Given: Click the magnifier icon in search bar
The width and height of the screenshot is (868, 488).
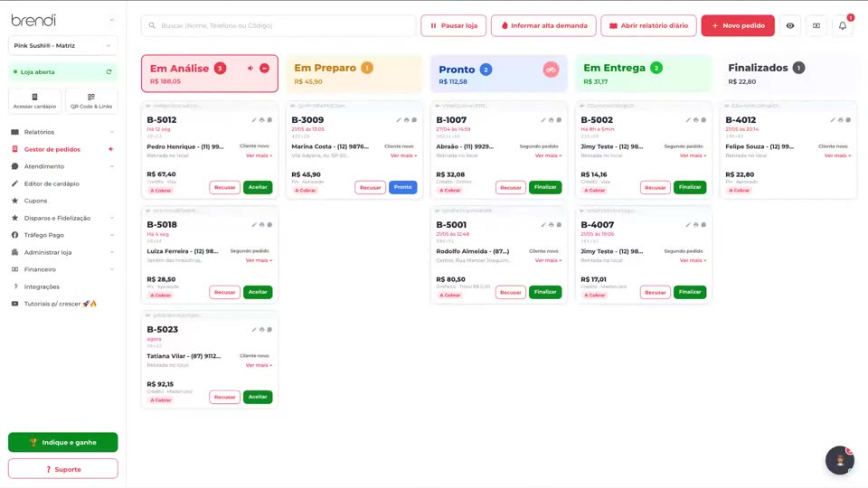Looking at the screenshot, I should [x=152, y=25].
